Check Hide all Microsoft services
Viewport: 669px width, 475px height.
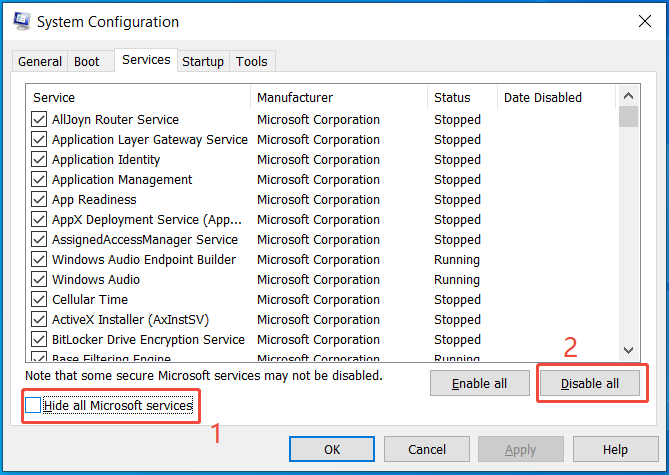click(34, 406)
